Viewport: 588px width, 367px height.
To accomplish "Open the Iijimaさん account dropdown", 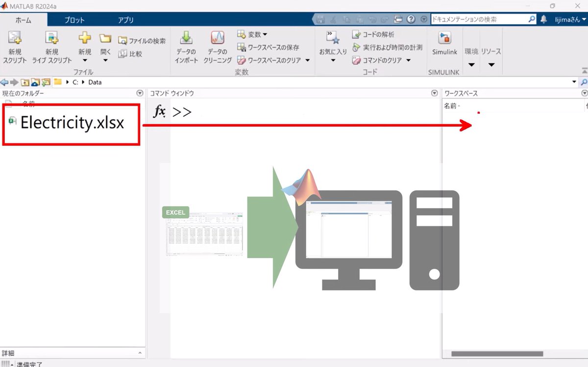I will pos(570,20).
